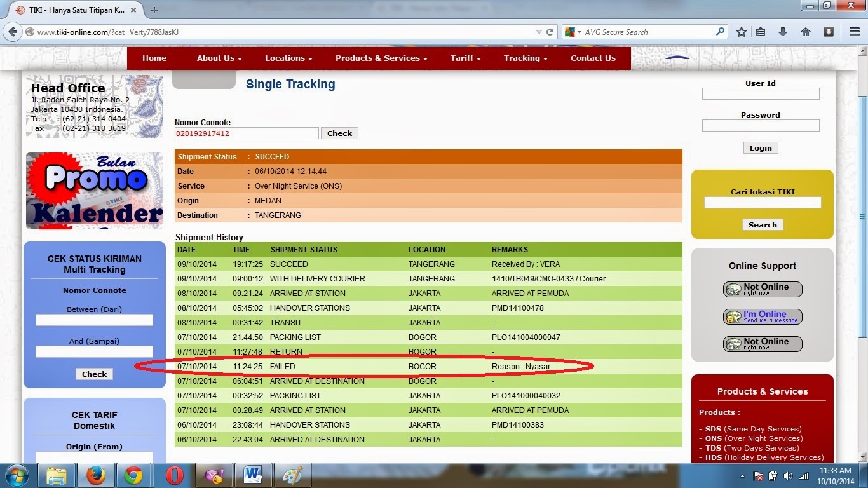Click the Nomor Connote input field
Image resolution: width=868 pixels, height=488 pixels.
pos(247,133)
